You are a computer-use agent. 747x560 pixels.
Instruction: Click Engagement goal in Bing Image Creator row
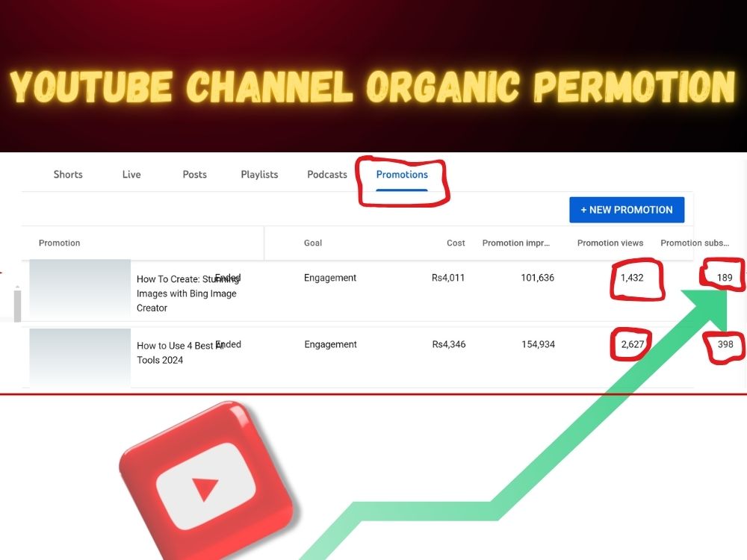click(330, 278)
